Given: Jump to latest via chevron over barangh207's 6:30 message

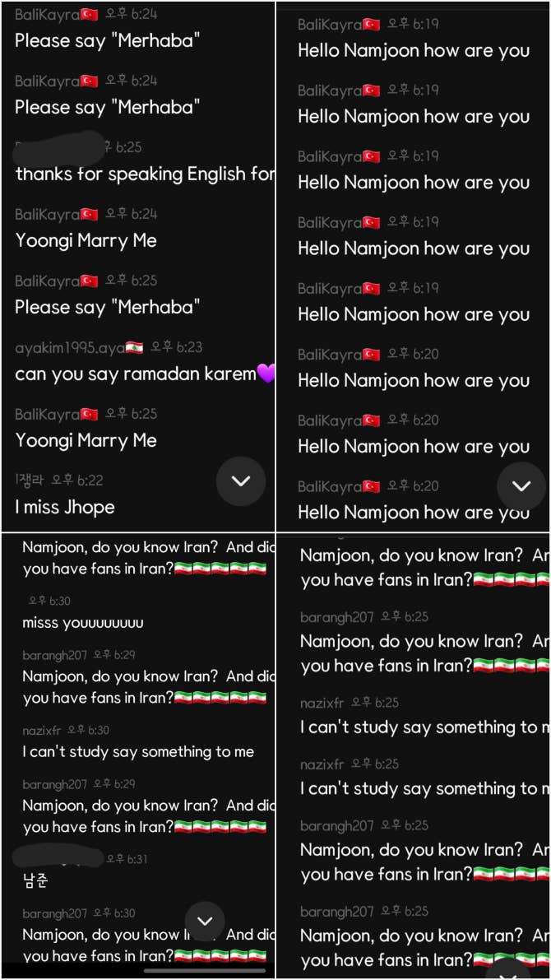Looking at the screenshot, I should pyautogui.click(x=205, y=922).
